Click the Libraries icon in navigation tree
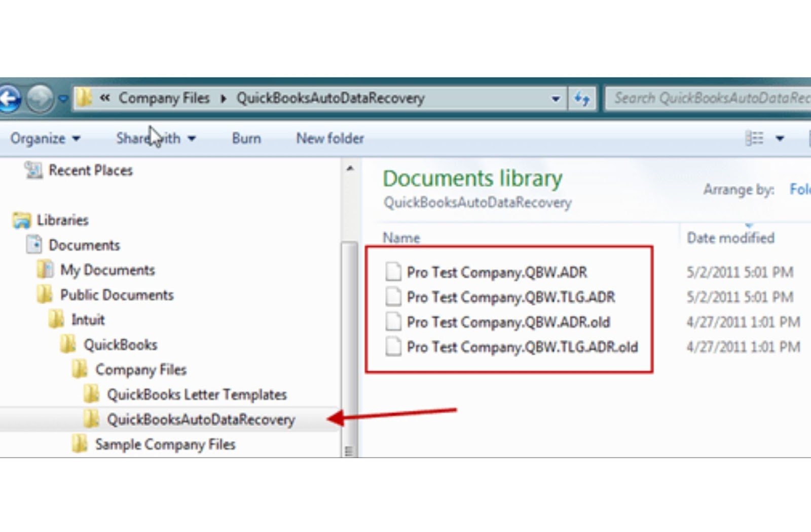This screenshot has height=532, width=811. click(22, 220)
